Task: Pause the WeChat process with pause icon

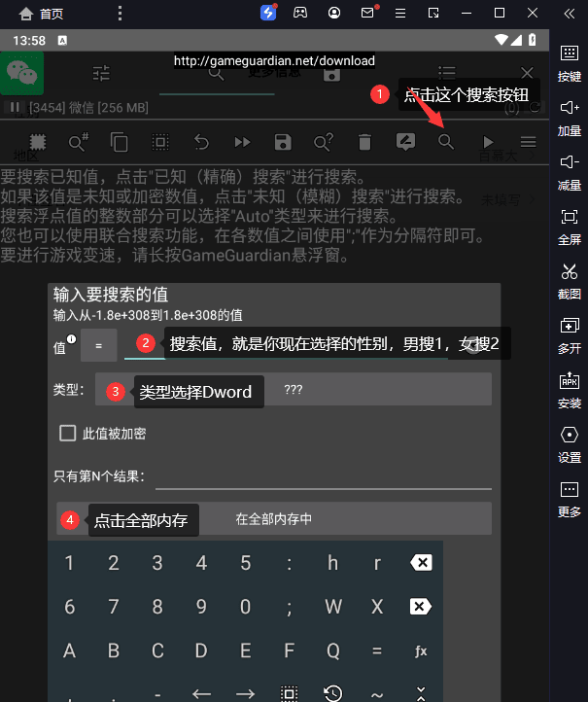Action: point(15,107)
